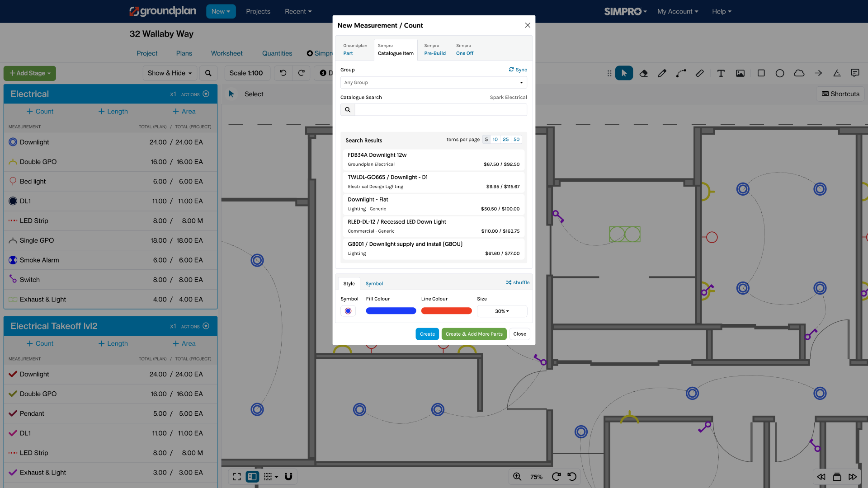Click Create & Add More Parts

(x=474, y=334)
